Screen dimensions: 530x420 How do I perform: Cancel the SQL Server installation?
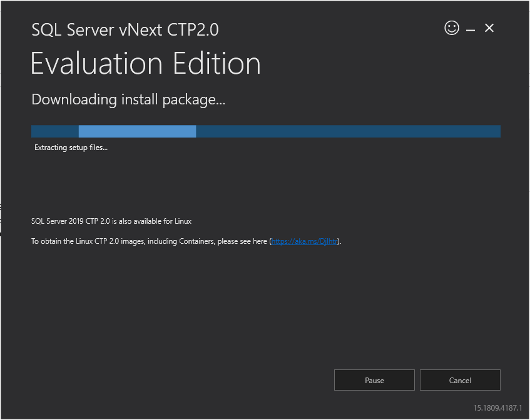(x=460, y=380)
